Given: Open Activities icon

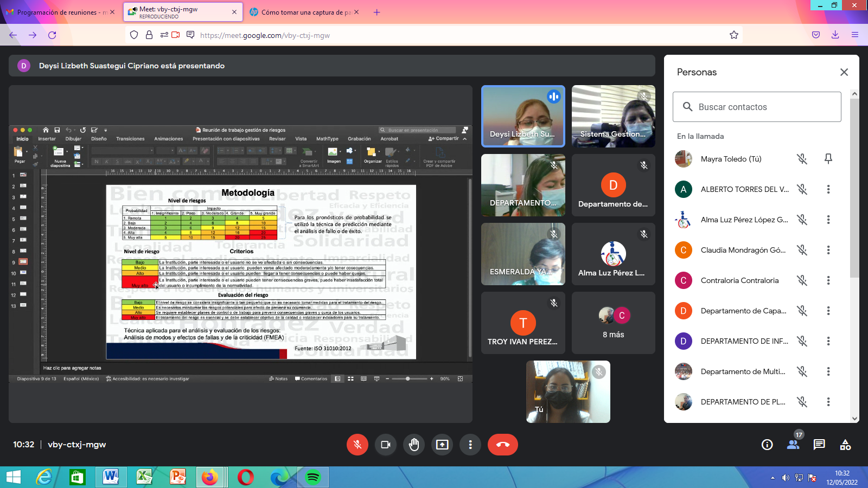Looking at the screenshot, I should [x=845, y=445].
